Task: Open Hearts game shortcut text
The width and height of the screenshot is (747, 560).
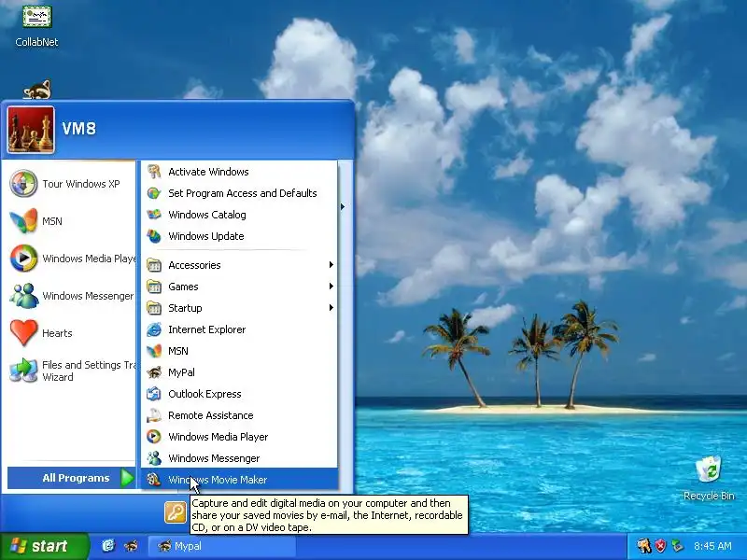Action: (x=57, y=333)
